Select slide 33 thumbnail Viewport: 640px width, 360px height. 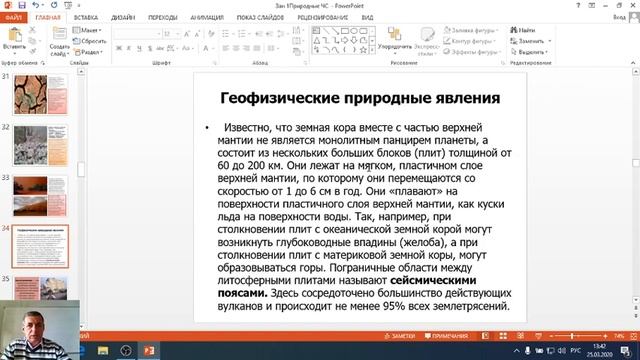coord(40,196)
